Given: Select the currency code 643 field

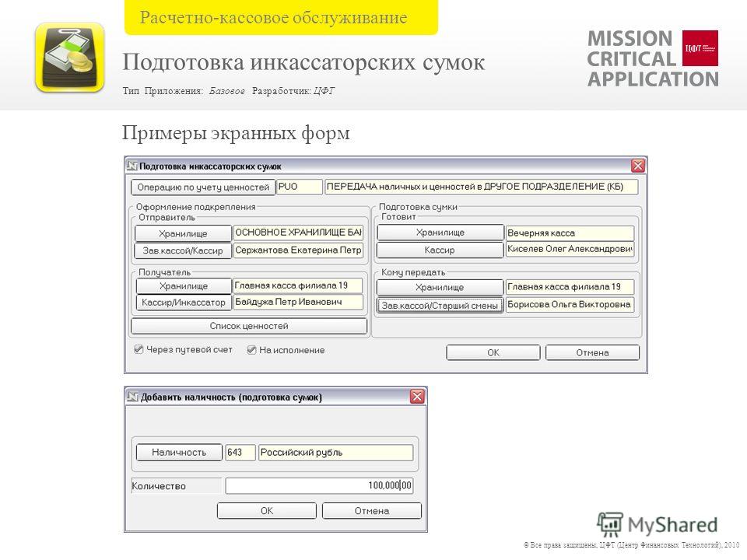Looking at the screenshot, I should [240, 452].
